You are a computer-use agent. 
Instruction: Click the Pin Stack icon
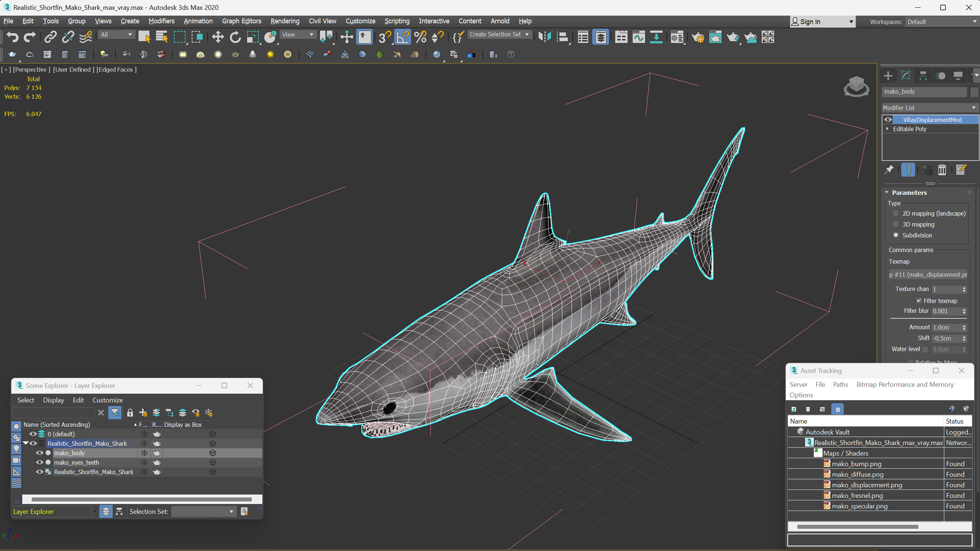[889, 170]
